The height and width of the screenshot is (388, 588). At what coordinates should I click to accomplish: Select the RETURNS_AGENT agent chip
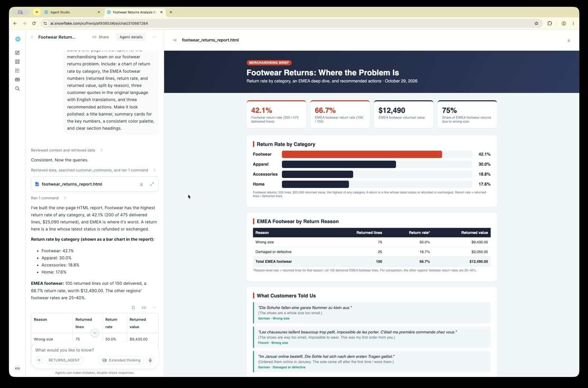64,360
